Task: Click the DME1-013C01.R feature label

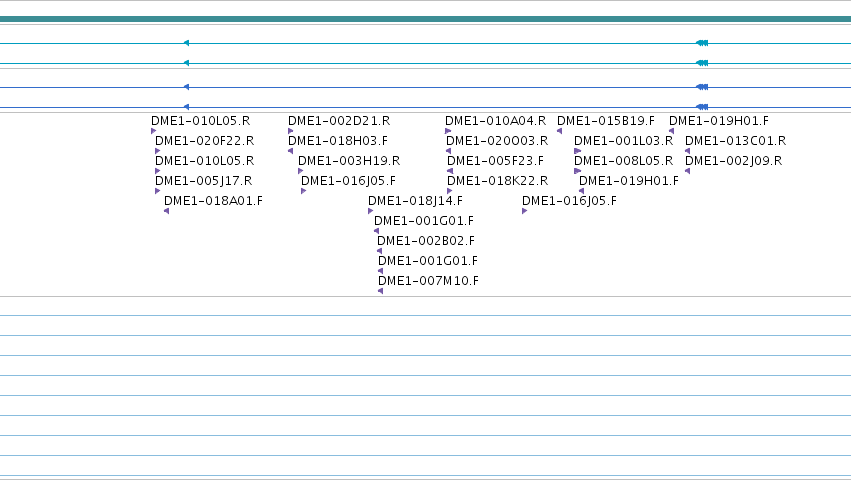Action: click(735, 141)
